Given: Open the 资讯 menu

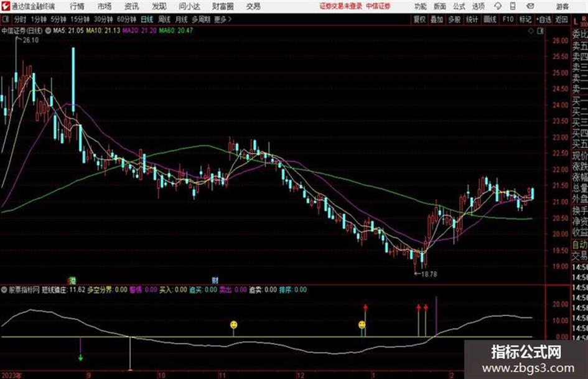Looking at the screenshot, I should click(x=132, y=6).
